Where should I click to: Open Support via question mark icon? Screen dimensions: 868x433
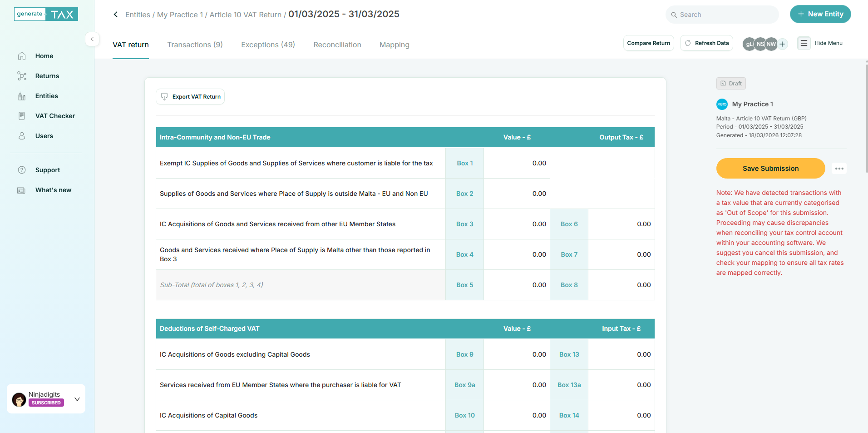21,170
